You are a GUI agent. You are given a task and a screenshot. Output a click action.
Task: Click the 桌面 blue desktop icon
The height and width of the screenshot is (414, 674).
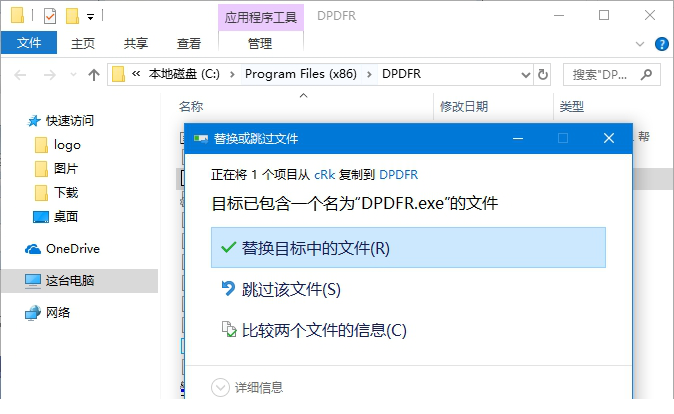pos(41,217)
